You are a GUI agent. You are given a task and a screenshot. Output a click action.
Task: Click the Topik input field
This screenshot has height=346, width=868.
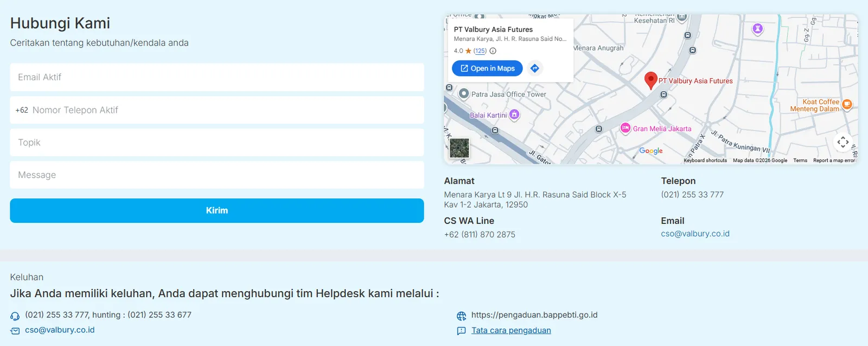[217, 143]
